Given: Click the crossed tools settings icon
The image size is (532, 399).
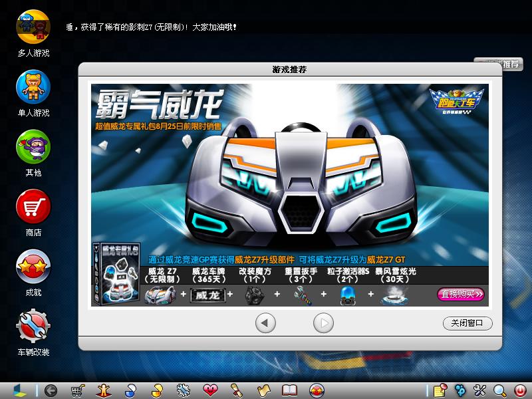Looking at the screenshot, I should 479,391.
